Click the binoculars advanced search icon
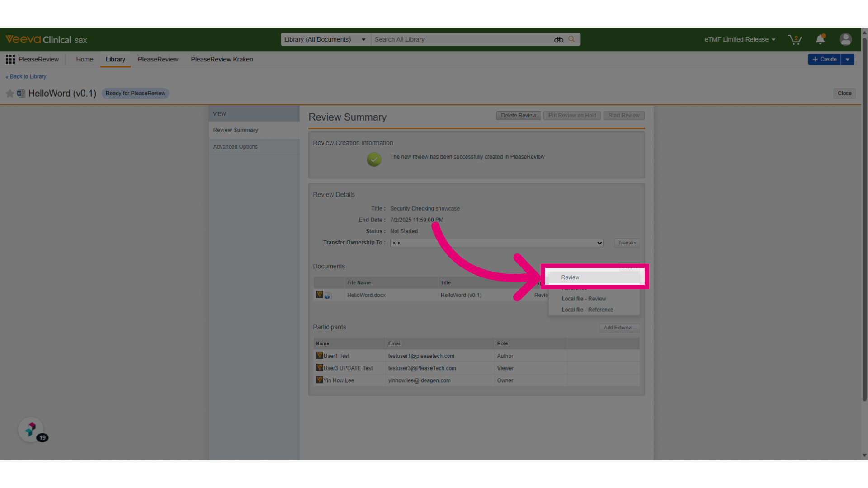The image size is (868, 488). click(559, 40)
